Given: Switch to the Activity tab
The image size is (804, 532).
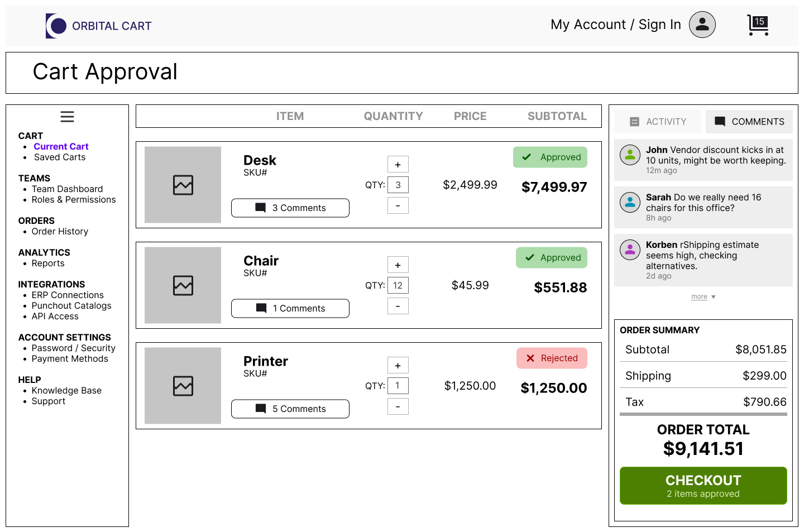Looking at the screenshot, I should [x=658, y=122].
